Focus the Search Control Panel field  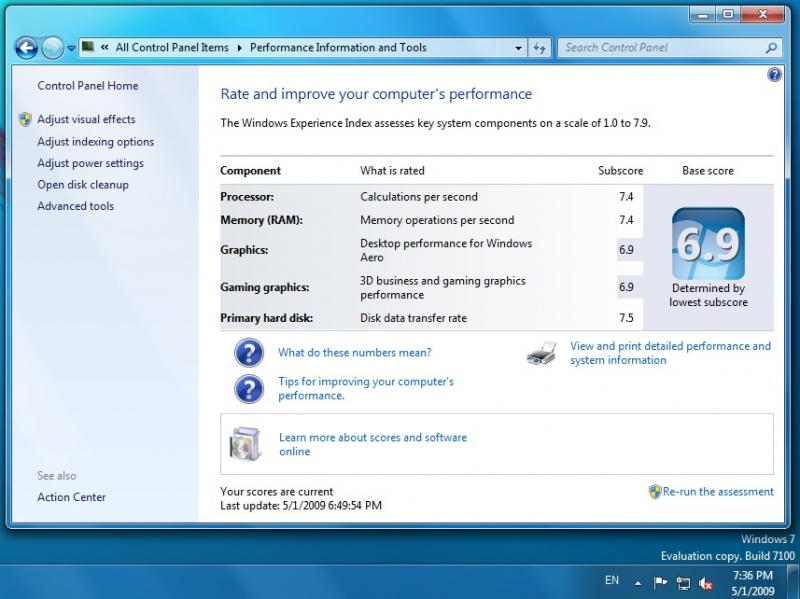[669, 48]
